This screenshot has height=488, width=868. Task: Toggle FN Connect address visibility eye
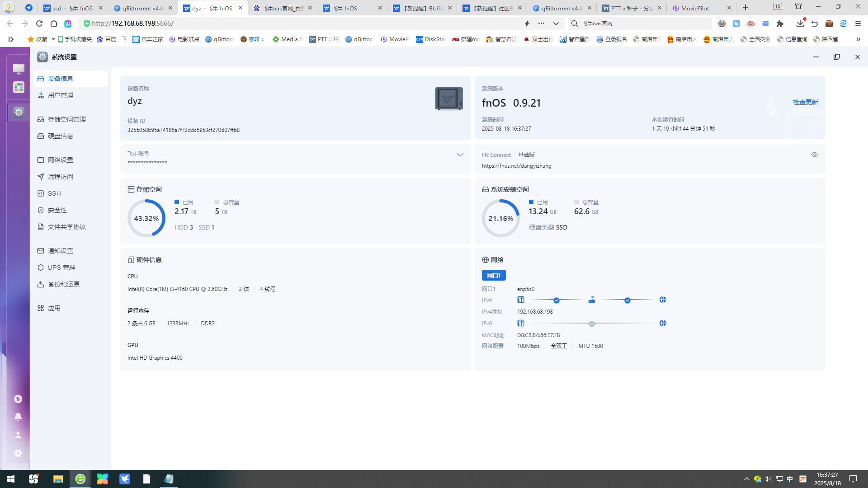[x=814, y=155]
